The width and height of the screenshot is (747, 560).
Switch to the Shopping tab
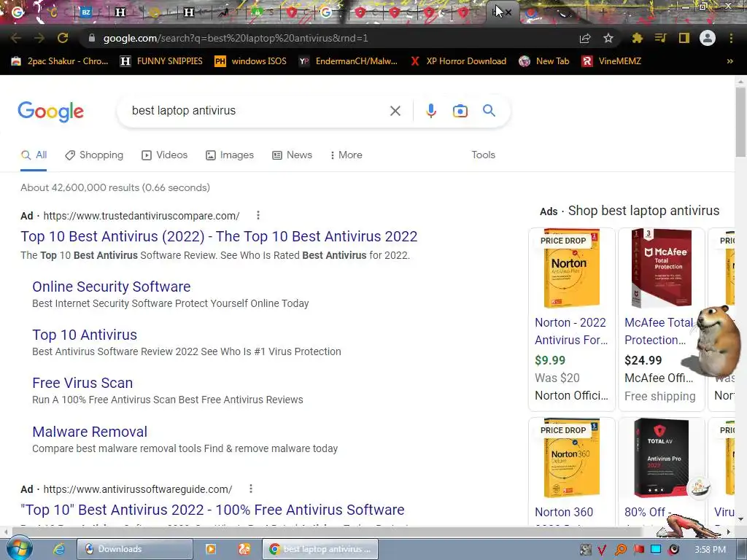coord(94,155)
